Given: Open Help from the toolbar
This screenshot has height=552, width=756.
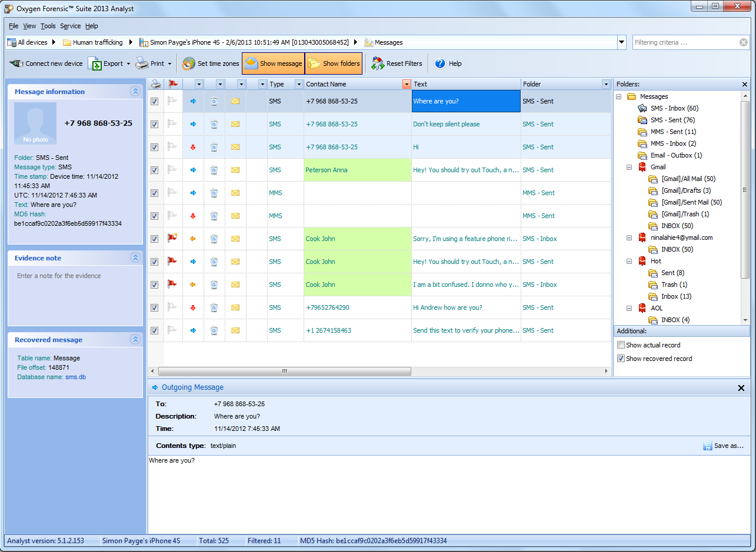Looking at the screenshot, I should pos(440,63).
